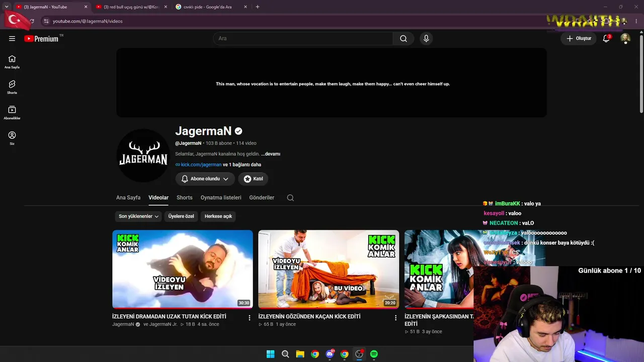Play the 20:20 video thumbnail

pos(329,269)
